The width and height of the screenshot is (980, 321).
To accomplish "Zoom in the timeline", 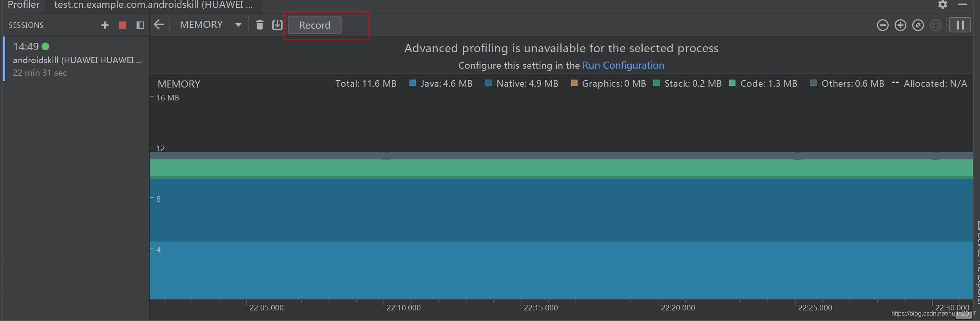I will (900, 25).
